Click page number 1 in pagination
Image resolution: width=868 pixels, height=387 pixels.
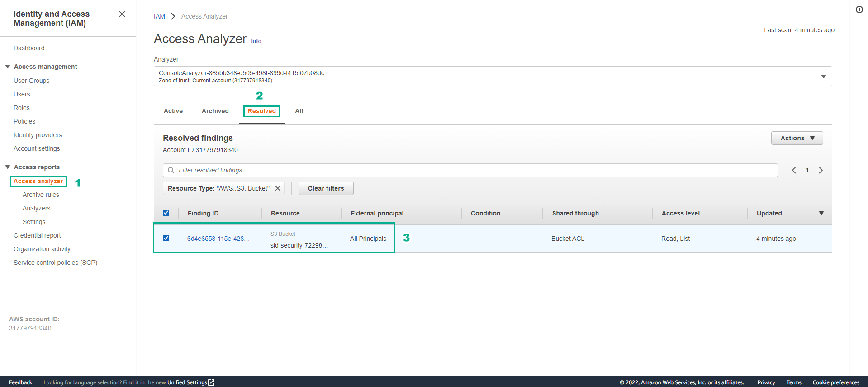pyautogui.click(x=807, y=170)
